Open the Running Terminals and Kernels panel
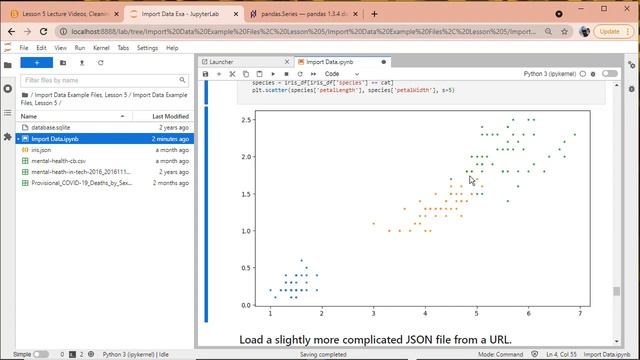 (x=7, y=89)
